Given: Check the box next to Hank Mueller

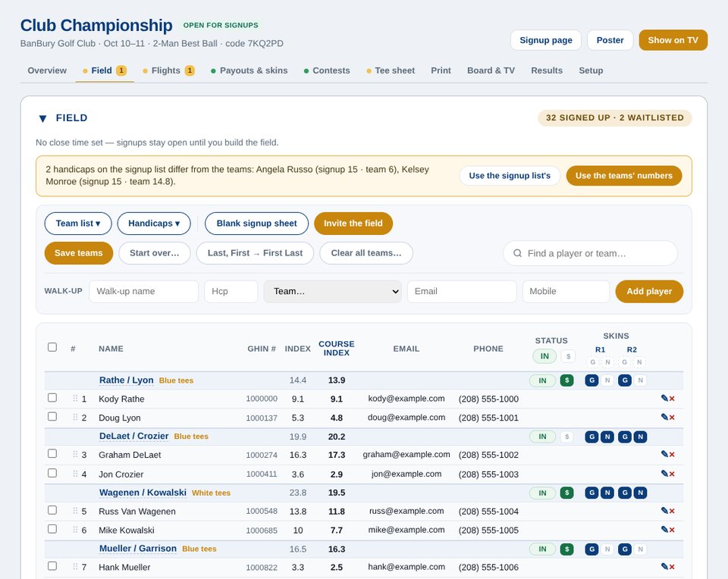Looking at the screenshot, I should pos(52,566).
